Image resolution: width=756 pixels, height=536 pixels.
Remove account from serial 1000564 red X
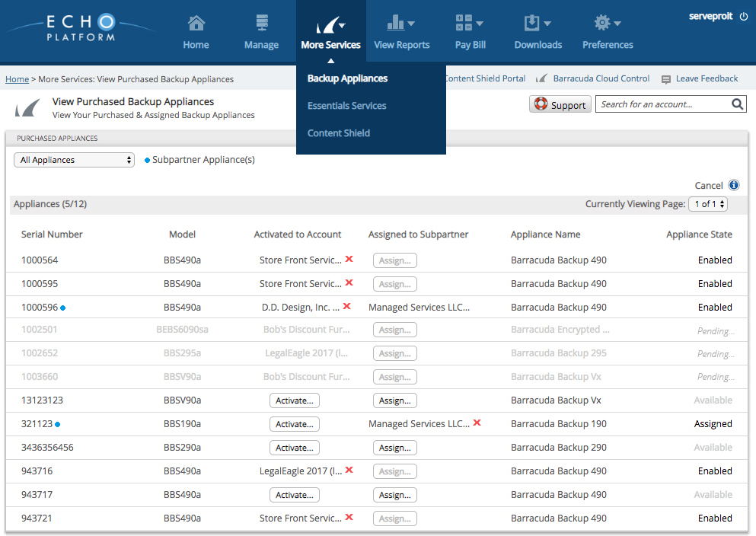pos(349,259)
